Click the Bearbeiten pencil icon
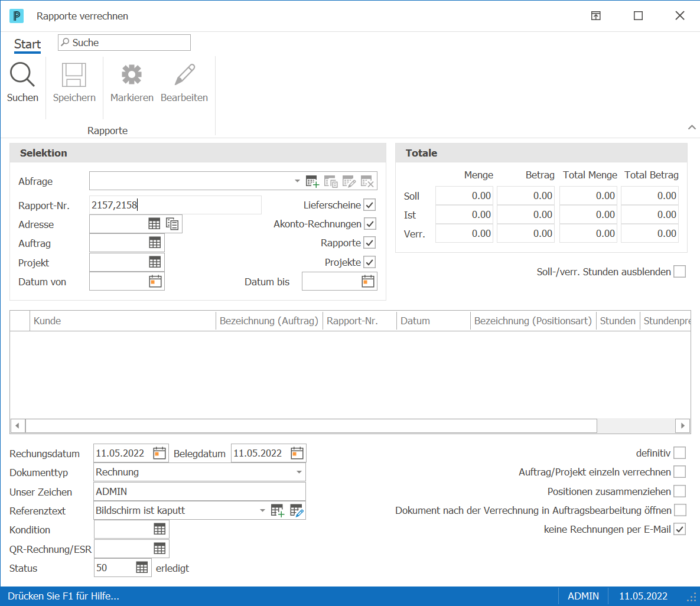The width and height of the screenshot is (700, 606). pyautogui.click(x=184, y=74)
